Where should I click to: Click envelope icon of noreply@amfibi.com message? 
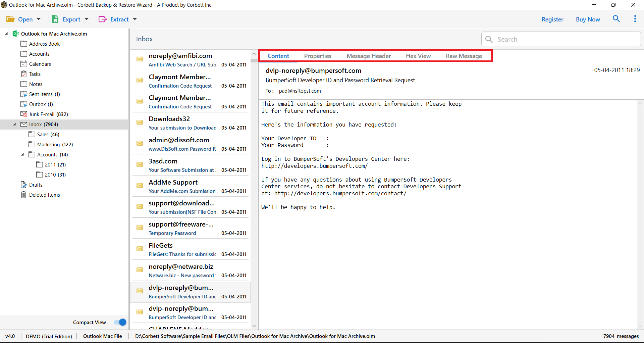click(140, 59)
